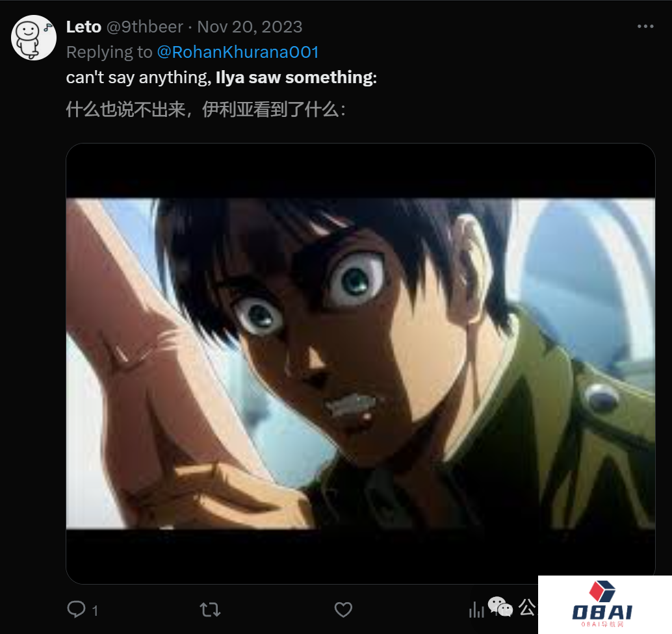Image resolution: width=672 pixels, height=634 pixels.
Task: Click the OBAI text wordmark
Action: [x=602, y=612]
